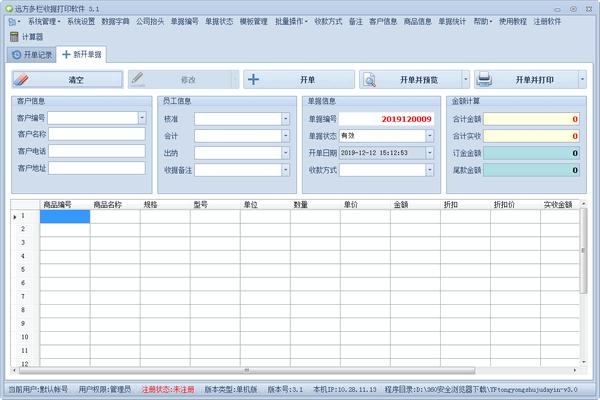Click the 尾款金额 amount field
This screenshot has height=400, width=600.
point(532,170)
